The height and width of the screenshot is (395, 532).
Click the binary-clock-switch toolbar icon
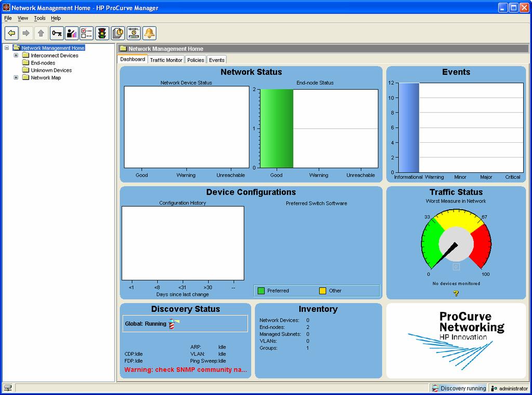pyautogui.click(x=134, y=33)
